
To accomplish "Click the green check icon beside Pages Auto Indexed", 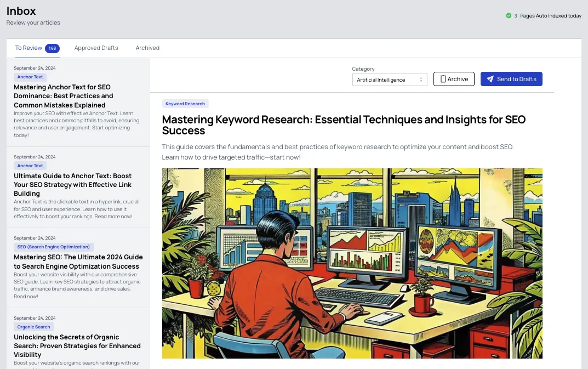I will [x=509, y=16].
